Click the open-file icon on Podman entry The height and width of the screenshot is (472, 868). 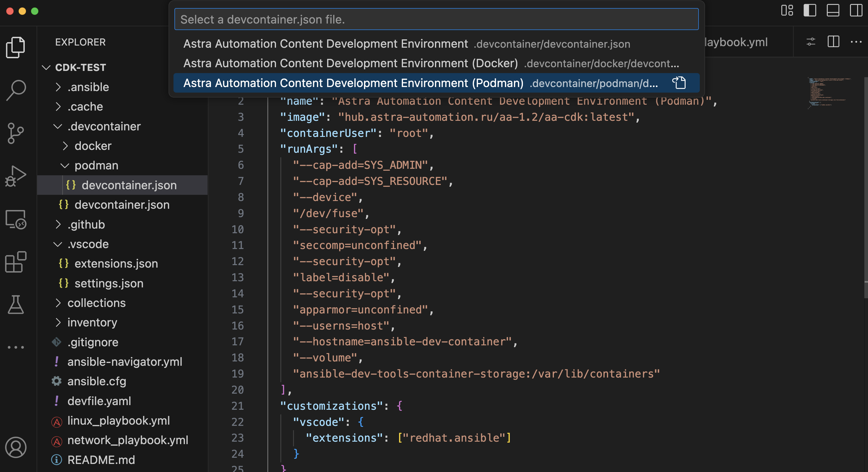679,83
